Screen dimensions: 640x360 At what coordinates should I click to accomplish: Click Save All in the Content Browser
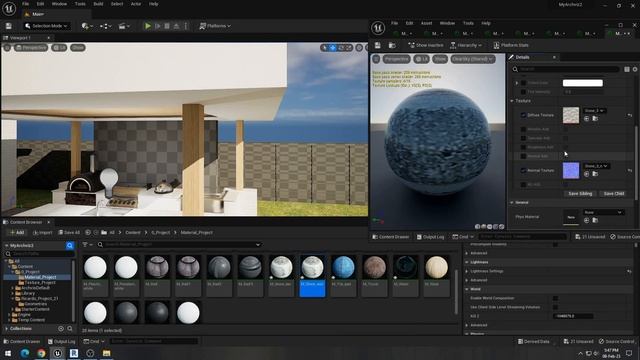tap(69, 232)
